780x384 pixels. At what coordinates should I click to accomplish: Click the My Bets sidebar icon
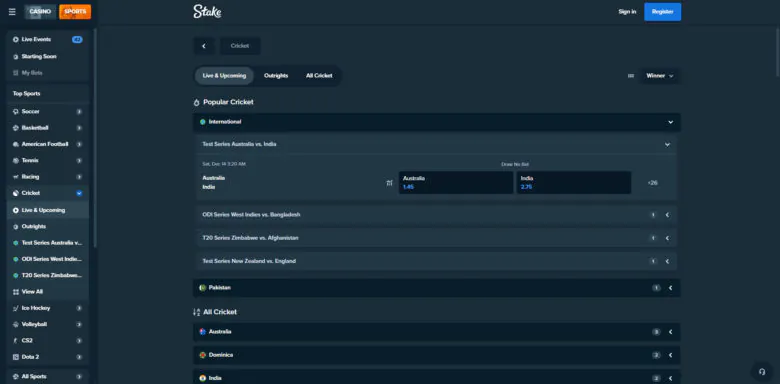(x=15, y=73)
